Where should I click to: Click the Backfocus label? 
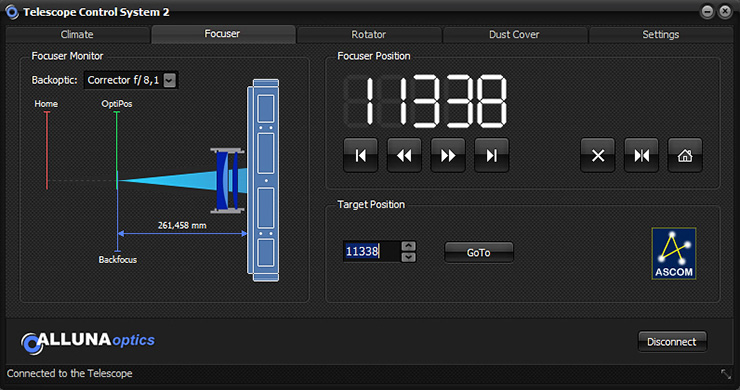click(x=118, y=260)
